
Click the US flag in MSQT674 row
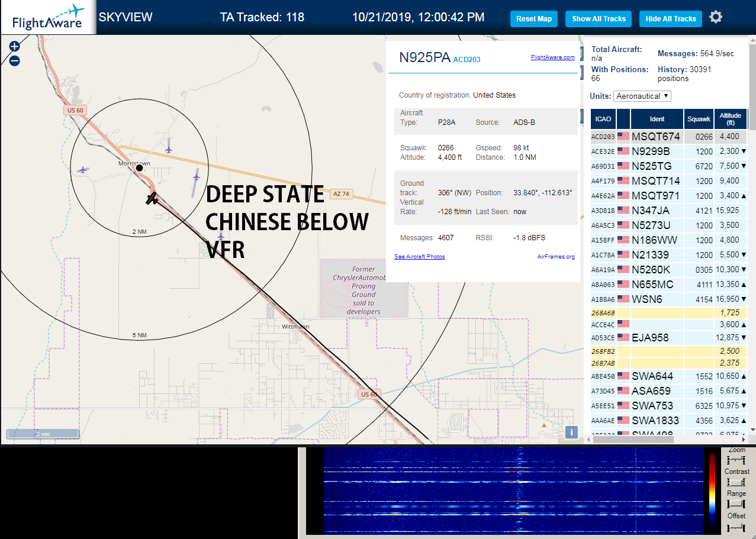pos(623,137)
